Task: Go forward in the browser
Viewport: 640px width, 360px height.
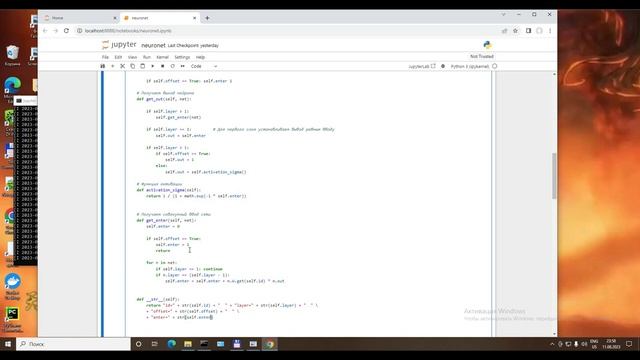Action: pos(56,31)
